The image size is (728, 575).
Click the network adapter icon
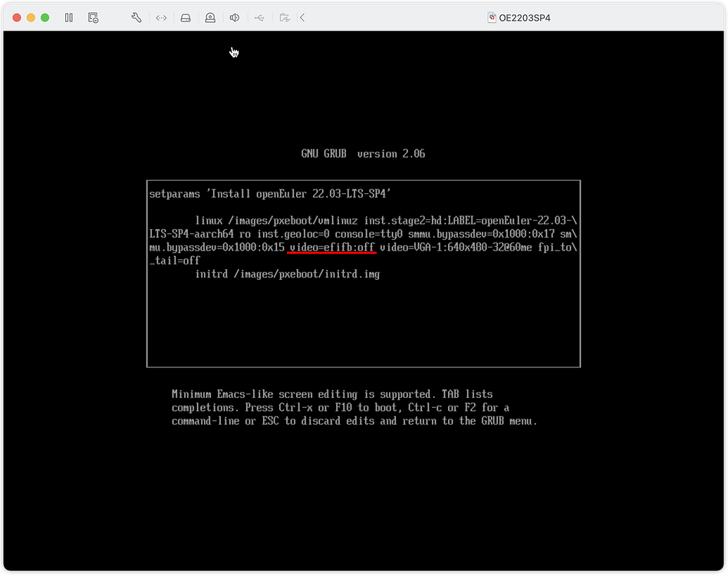pyautogui.click(x=161, y=18)
